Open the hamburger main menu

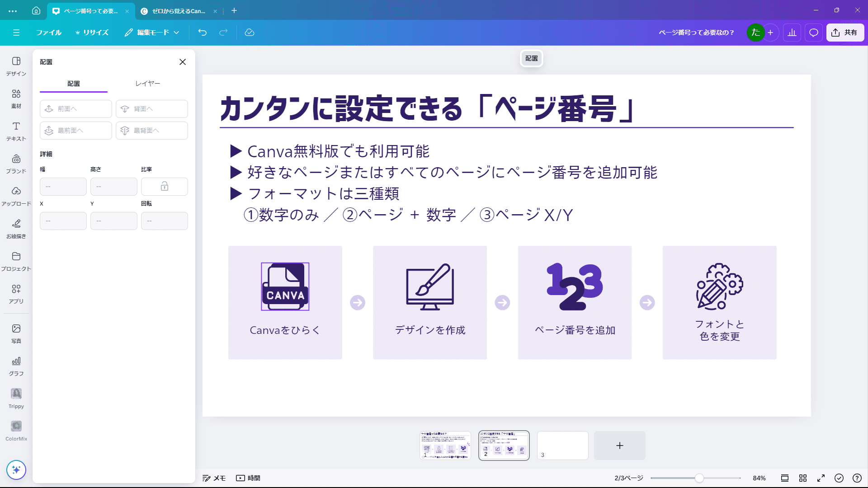click(16, 33)
